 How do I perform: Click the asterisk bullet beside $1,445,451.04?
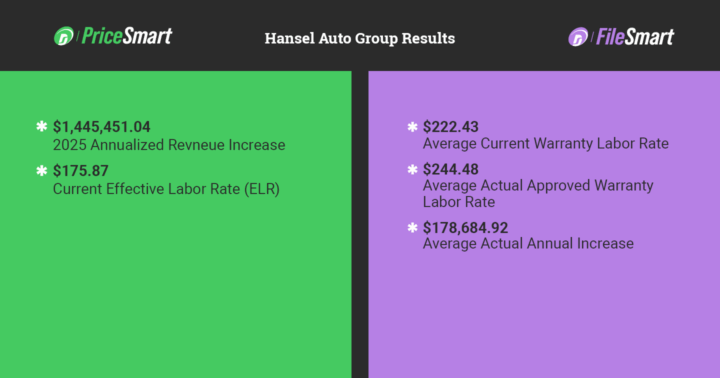click(x=42, y=126)
